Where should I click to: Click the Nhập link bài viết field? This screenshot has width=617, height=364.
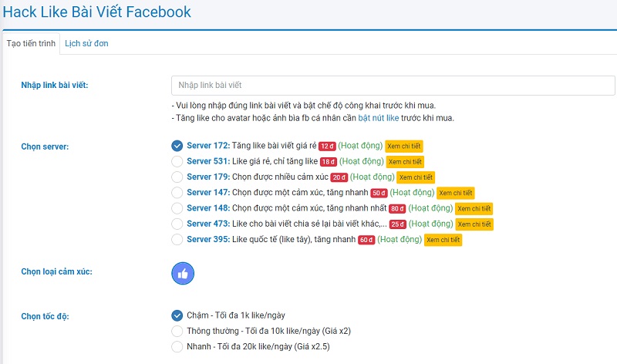pos(393,85)
